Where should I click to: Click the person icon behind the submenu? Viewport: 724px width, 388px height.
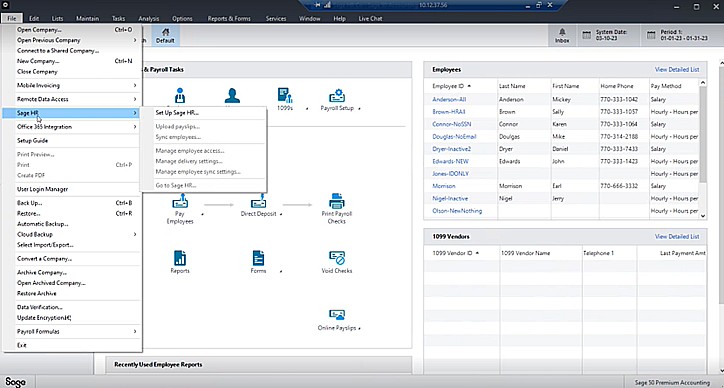tap(232, 96)
